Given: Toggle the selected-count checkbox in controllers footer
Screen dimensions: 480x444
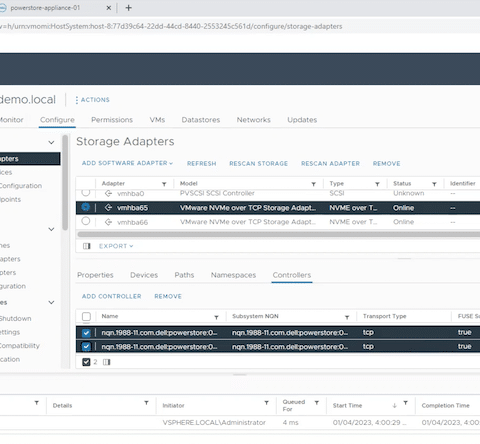Looking at the screenshot, I should pyautogui.click(x=86, y=362).
